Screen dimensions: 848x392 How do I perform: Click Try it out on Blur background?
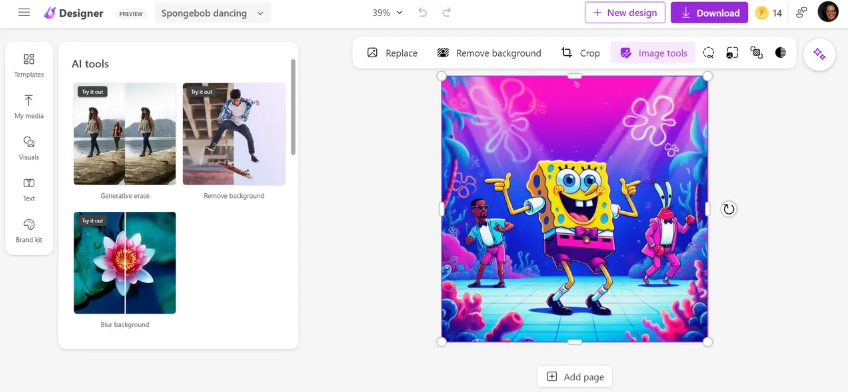click(92, 221)
